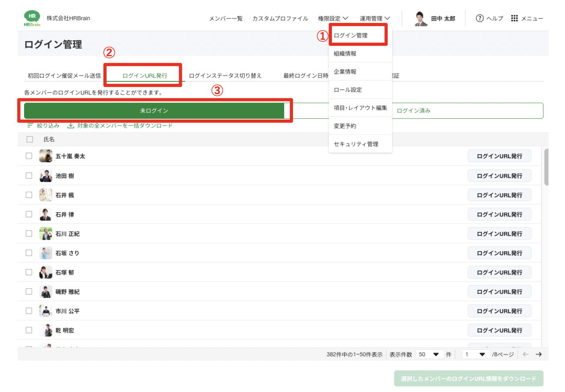Switch to ログインステータス切り替え tab
This screenshot has width=565, height=392.
225,76
